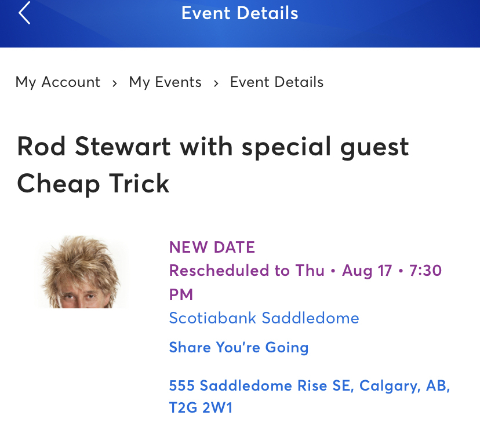The image size is (480, 448).
Task: Click the Rod Stewart with special guest title
Action: click(x=213, y=147)
